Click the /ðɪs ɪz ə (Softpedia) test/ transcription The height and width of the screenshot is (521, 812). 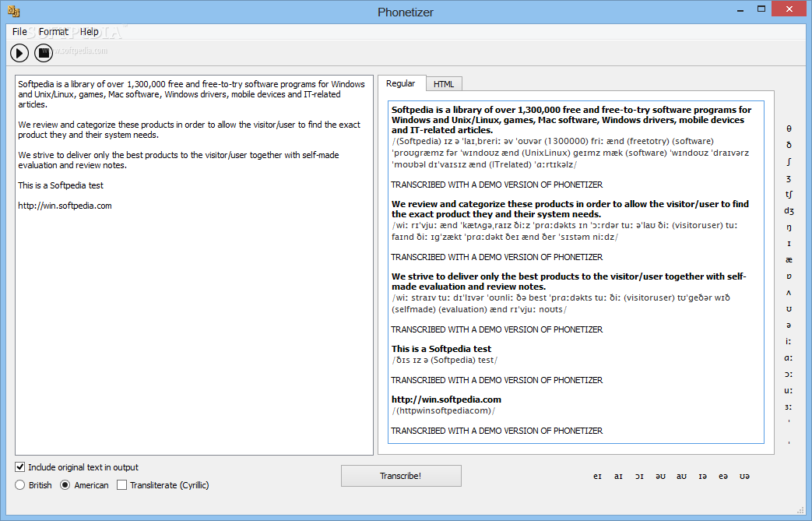pos(445,360)
